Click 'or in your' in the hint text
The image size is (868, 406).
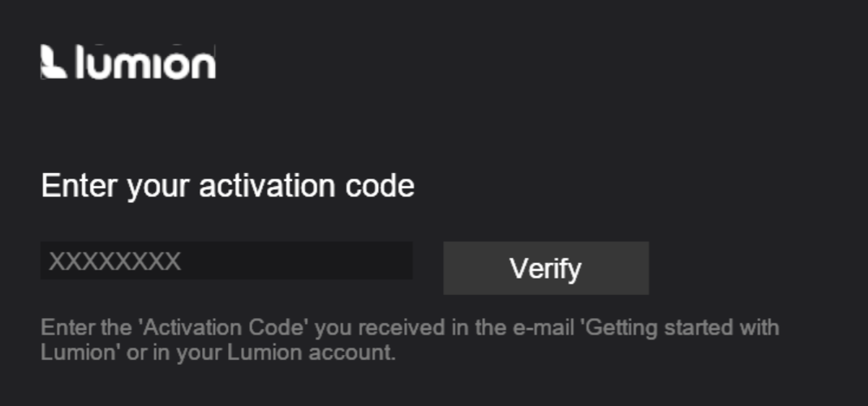tap(174, 354)
